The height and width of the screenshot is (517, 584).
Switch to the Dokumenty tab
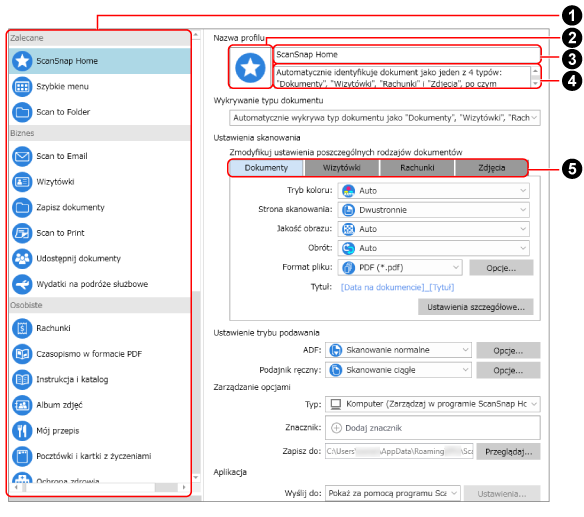coord(266,168)
